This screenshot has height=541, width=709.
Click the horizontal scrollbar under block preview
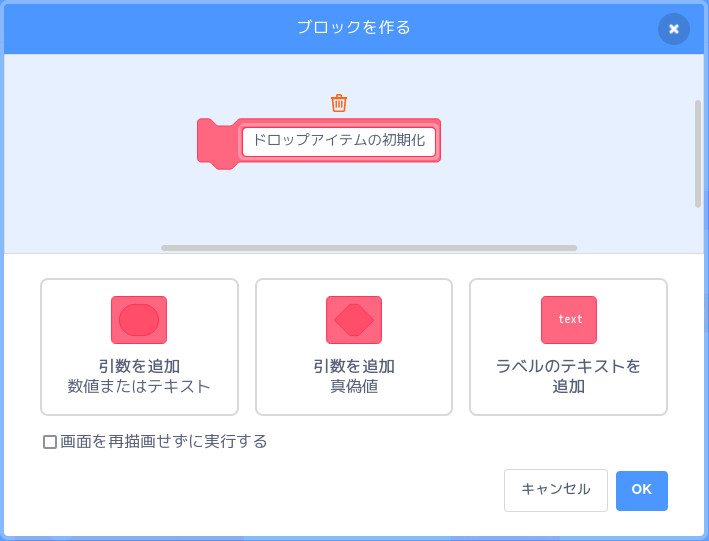click(369, 248)
